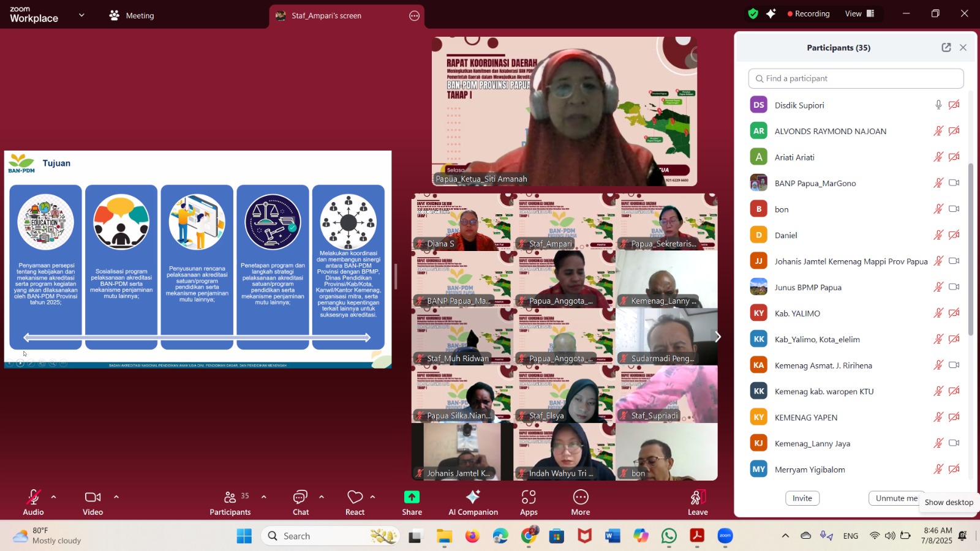Expand the Video options arrow

(x=116, y=497)
